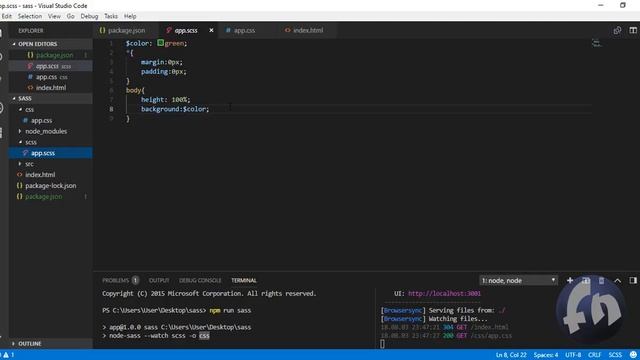The image size is (640, 360).
Task: Click the split editor icon
Action: (x=633, y=31)
